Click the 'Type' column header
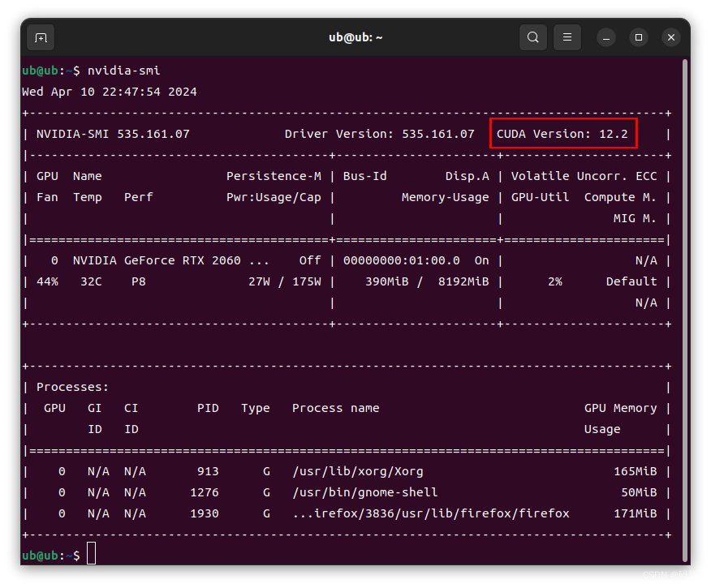Viewport: 711px width, 588px height. coord(256,408)
